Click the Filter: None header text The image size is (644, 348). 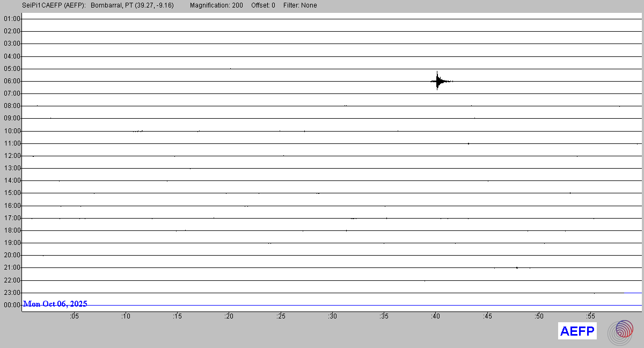coord(300,5)
